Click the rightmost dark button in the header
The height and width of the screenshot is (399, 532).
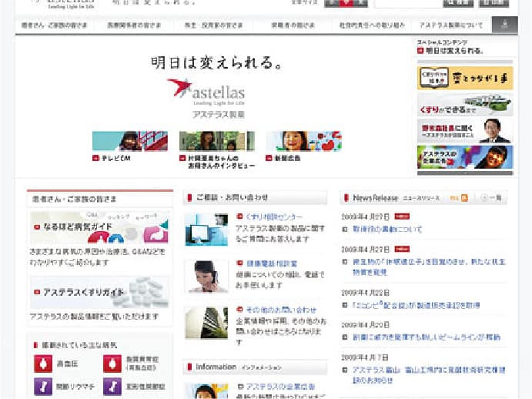tap(494, 3)
